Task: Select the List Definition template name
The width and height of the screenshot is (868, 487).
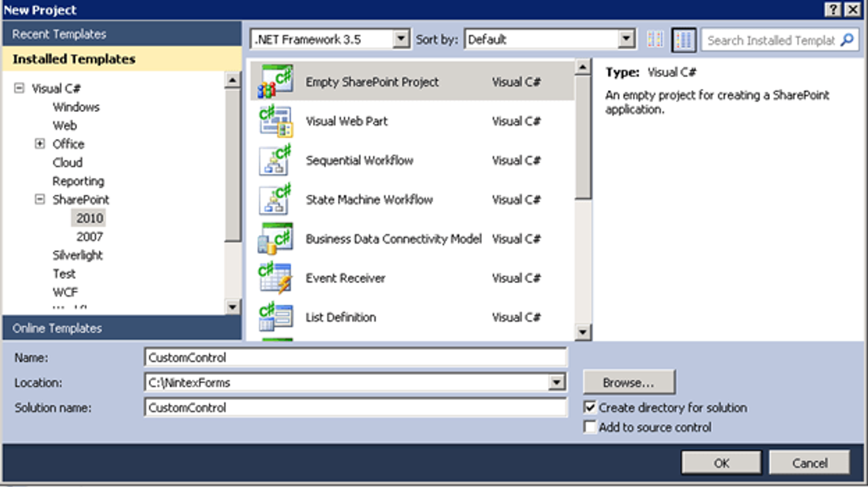Action: [x=340, y=317]
